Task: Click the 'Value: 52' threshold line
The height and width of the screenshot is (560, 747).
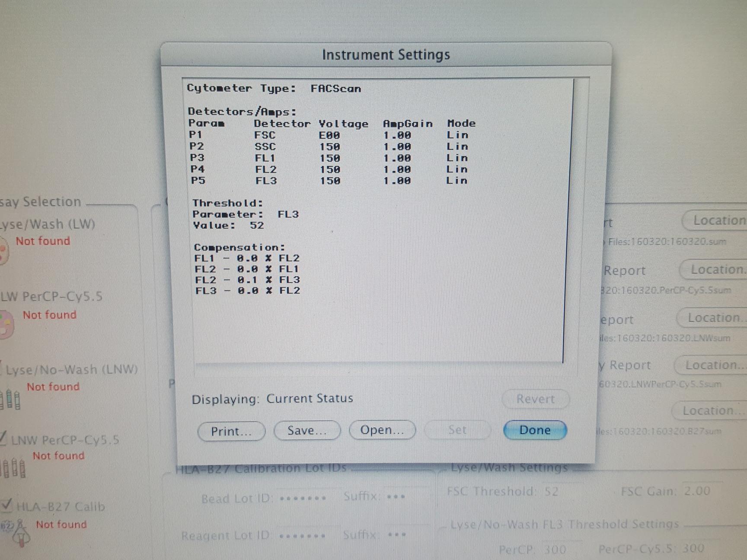Action: point(228,226)
